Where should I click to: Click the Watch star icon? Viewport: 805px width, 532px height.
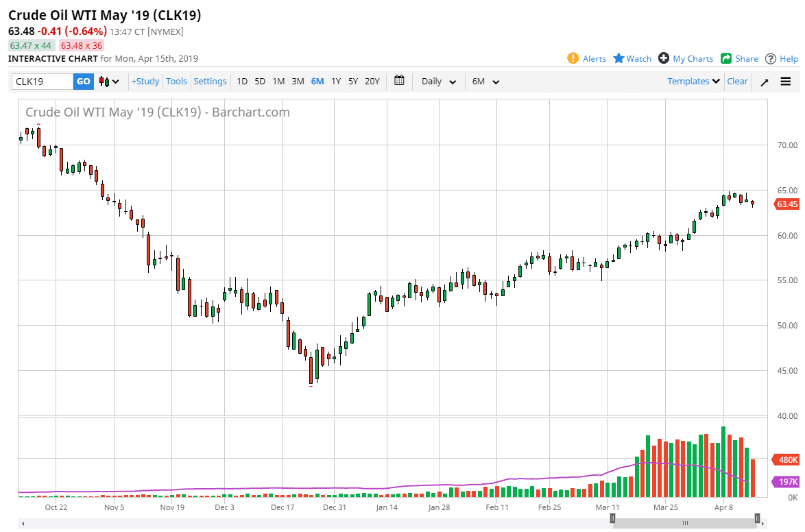618,58
